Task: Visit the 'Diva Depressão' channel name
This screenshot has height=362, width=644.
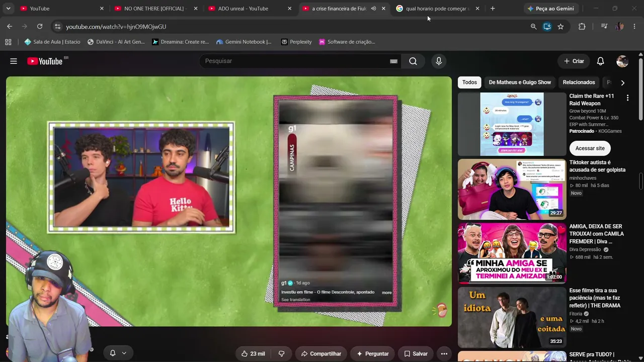Action: click(585, 249)
